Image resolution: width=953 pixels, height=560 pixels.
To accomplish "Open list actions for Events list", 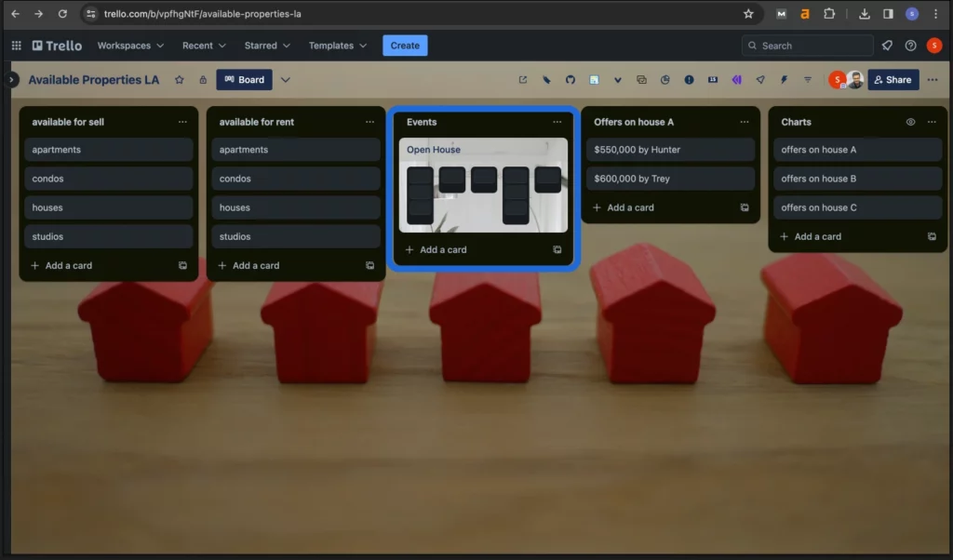I will click(557, 122).
